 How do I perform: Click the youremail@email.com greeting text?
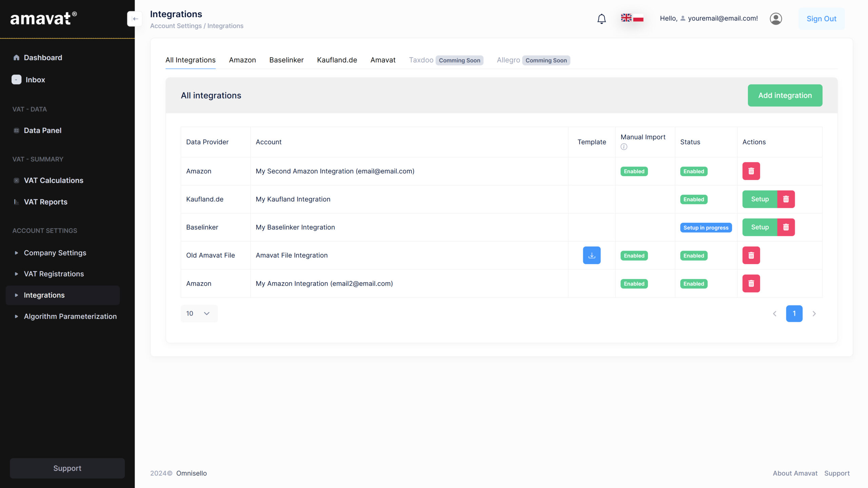[723, 18]
